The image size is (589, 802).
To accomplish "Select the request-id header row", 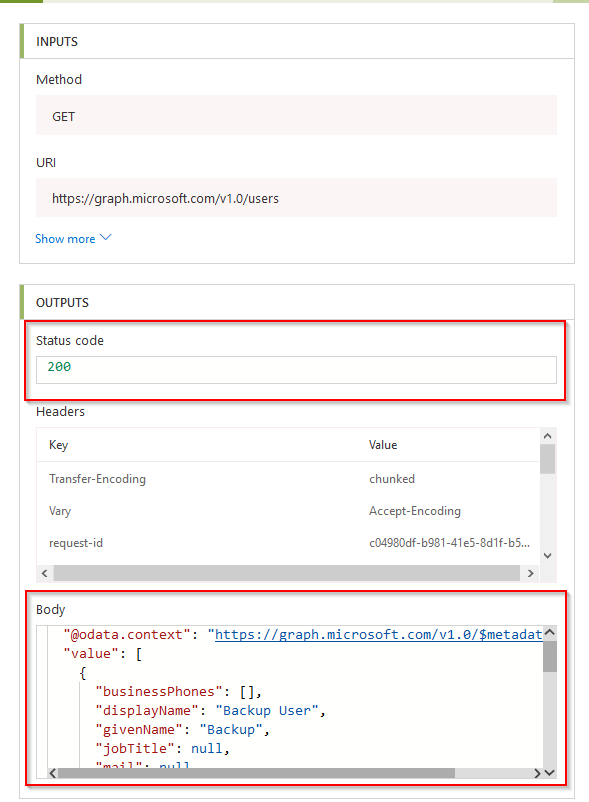I will (x=288, y=543).
